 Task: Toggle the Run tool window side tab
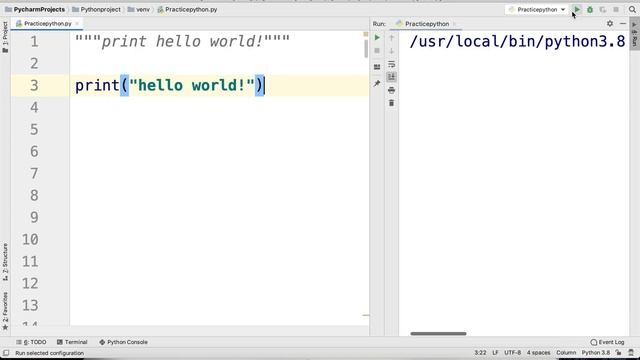pyautogui.click(x=635, y=34)
